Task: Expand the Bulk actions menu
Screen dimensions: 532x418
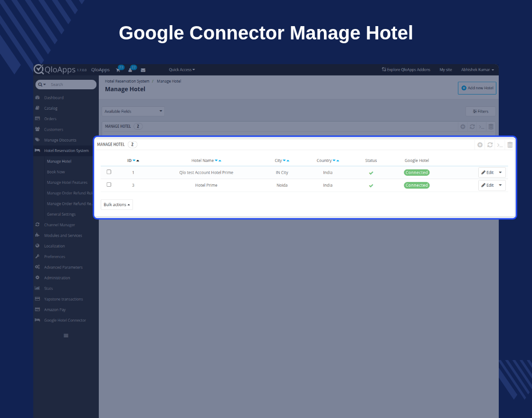Action: point(117,205)
